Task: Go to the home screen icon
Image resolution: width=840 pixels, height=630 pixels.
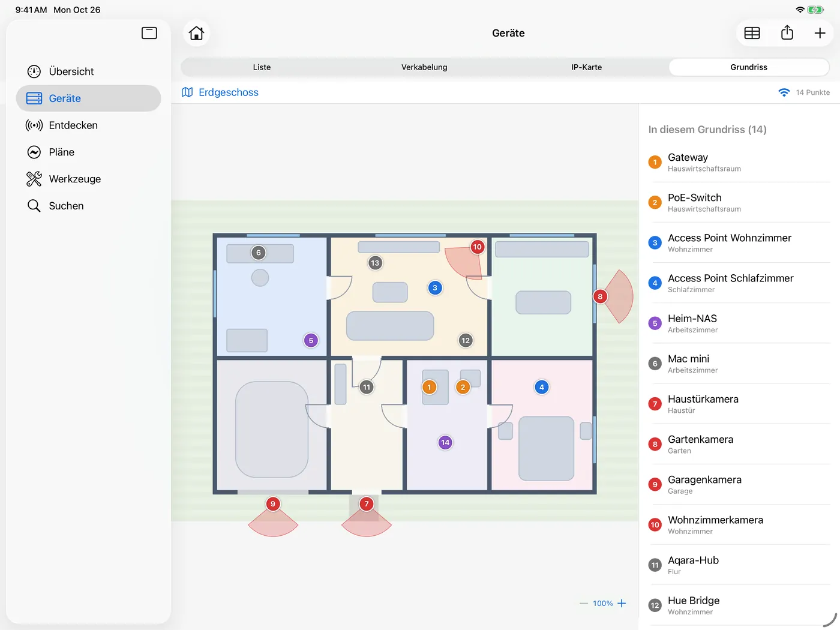Action: click(196, 33)
